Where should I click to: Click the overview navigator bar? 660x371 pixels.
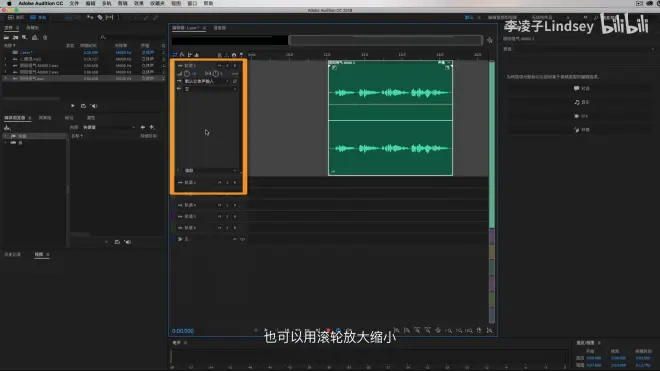[x=385, y=40]
